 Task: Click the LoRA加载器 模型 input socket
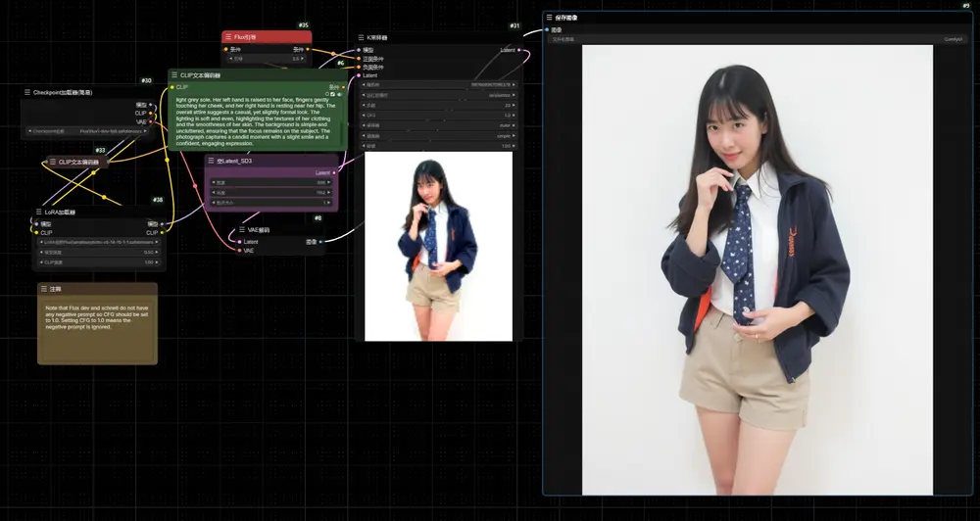click(36, 223)
